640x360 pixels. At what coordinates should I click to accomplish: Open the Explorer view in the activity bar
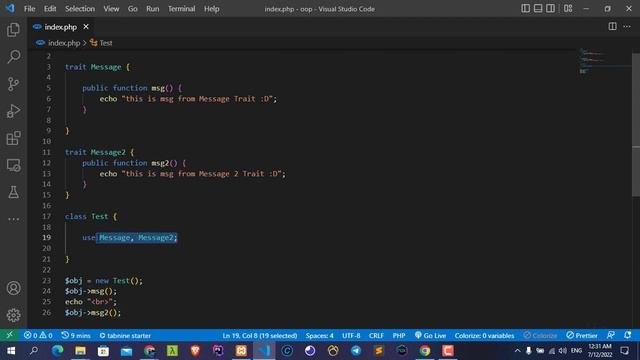tap(13, 30)
